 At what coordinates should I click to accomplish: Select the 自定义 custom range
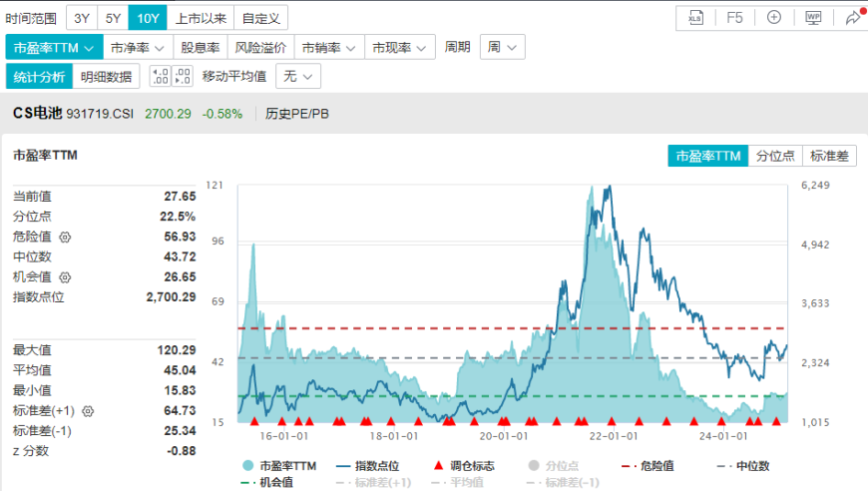coord(260,18)
